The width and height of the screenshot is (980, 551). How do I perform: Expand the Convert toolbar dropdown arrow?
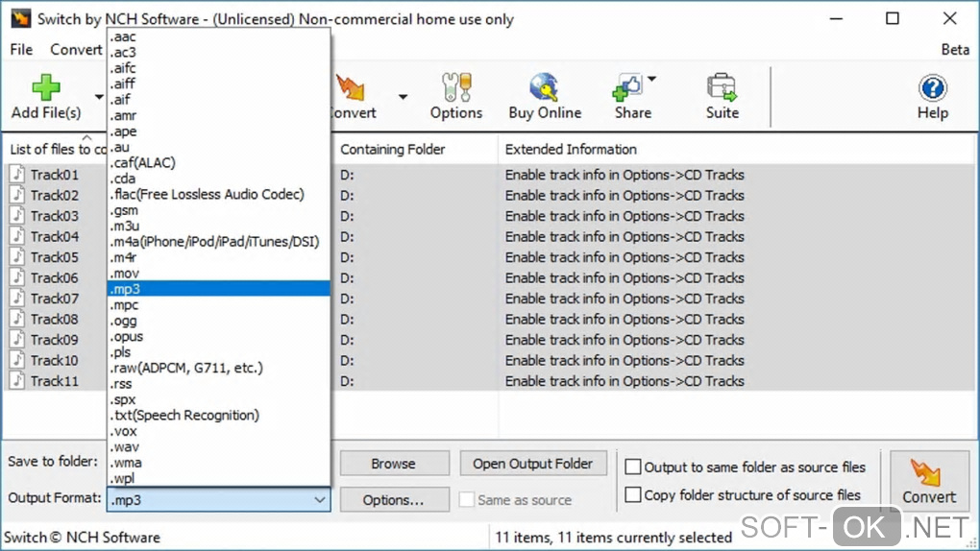pyautogui.click(x=403, y=97)
